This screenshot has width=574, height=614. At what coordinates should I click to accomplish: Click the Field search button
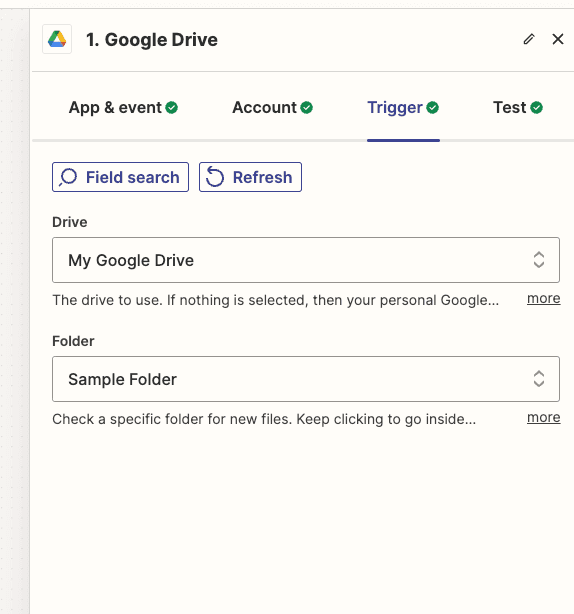coord(121,177)
